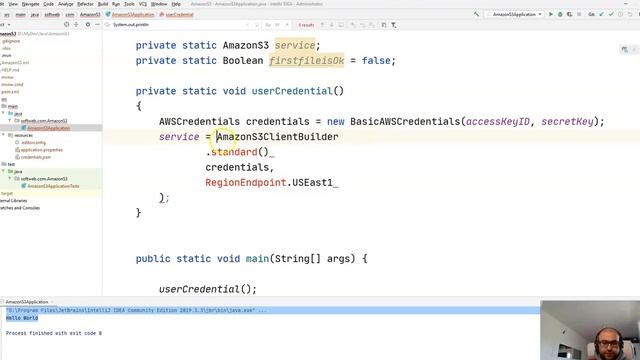Open Project panel settings gear
Screen dimensions: 640x360
click(88, 24)
